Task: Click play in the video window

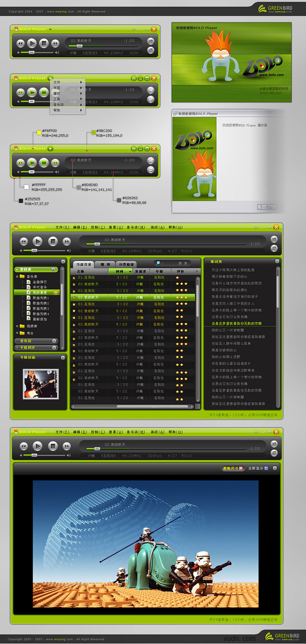Action: pos(38,446)
